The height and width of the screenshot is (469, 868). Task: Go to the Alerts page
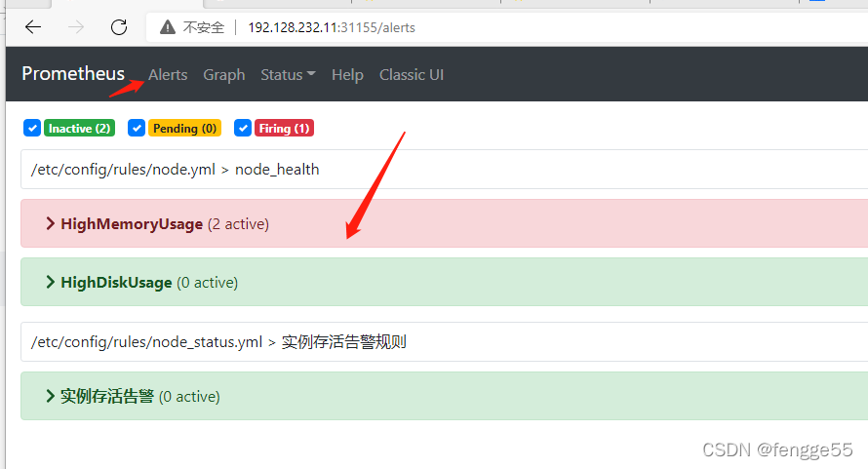[x=168, y=75]
